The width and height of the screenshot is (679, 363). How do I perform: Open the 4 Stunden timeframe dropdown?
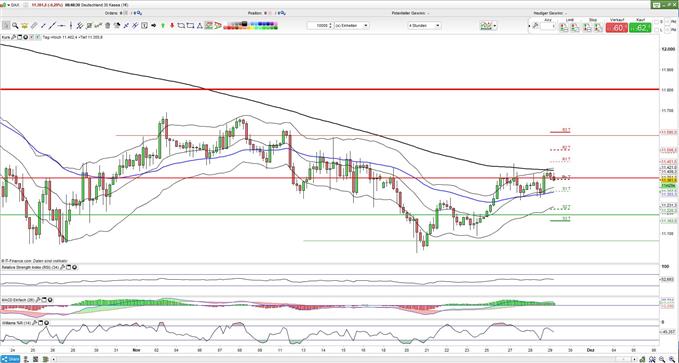424,26
